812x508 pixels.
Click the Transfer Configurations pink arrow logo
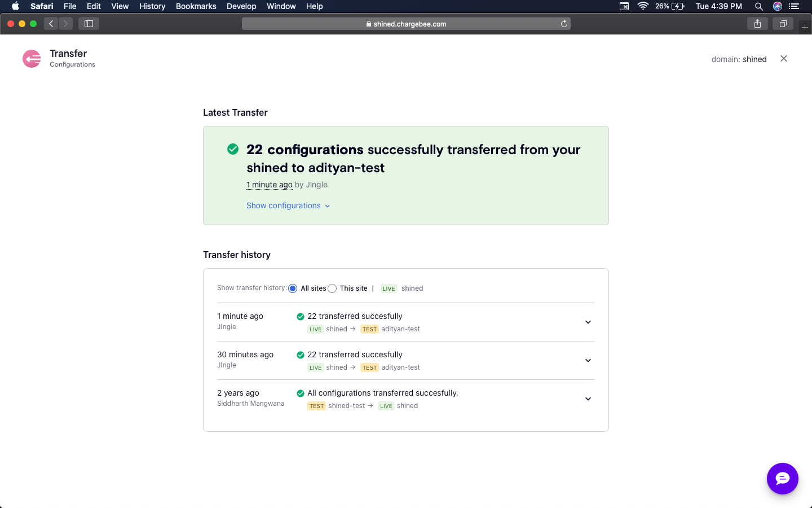(32, 59)
